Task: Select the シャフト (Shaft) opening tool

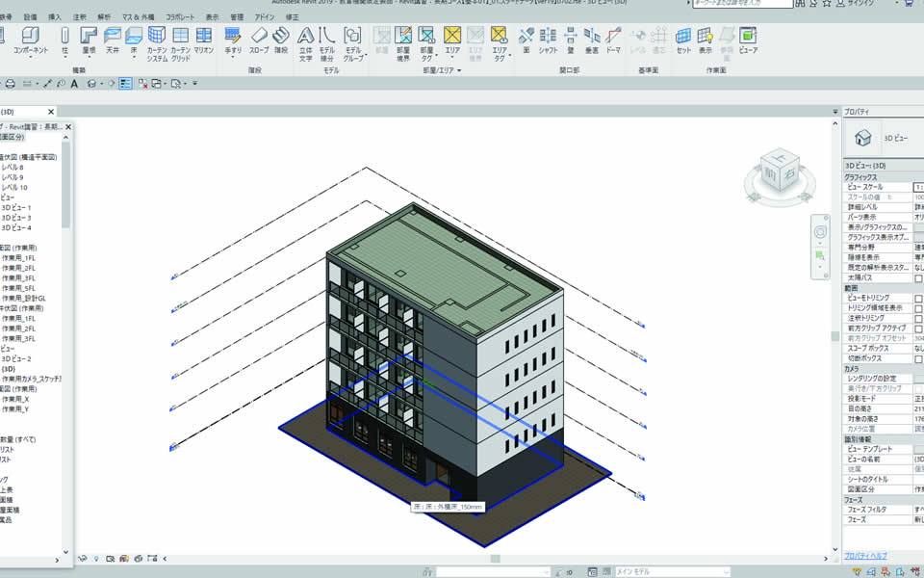Action: (x=548, y=40)
